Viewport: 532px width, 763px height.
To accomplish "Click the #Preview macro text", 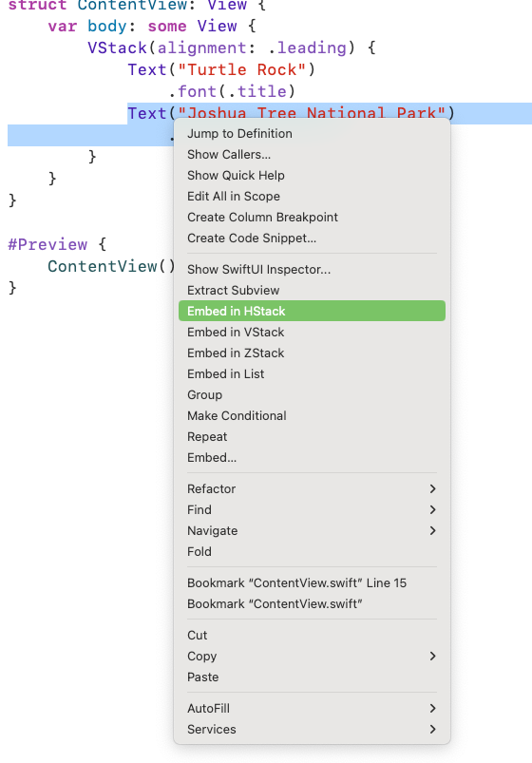I will (x=47, y=244).
